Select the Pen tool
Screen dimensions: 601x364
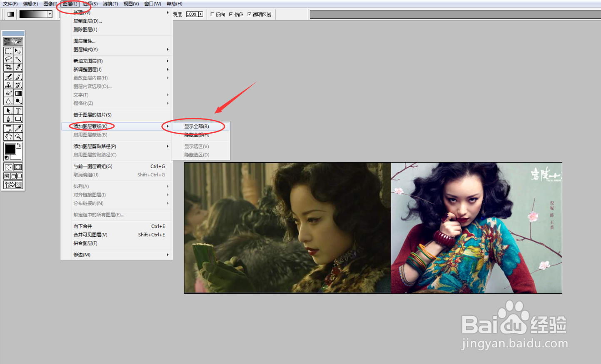(8, 119)
